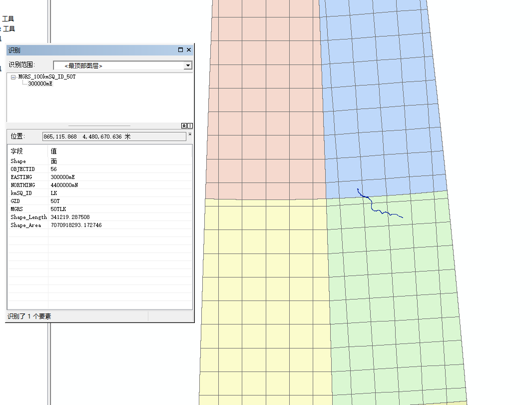This screenshot has height=405, width=532.
Task: Select the MGRS_100kmSQ_ID_50T layer entry
Action: [x=47, y=76]
